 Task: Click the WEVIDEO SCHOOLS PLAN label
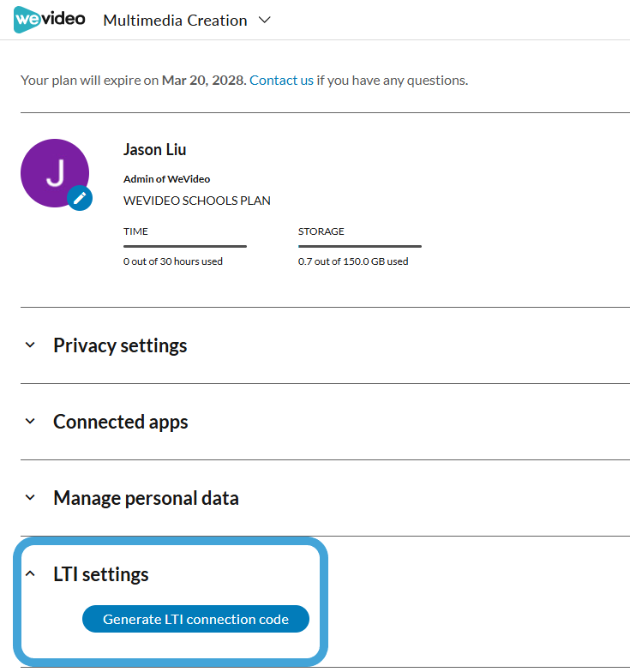point(197,201)
